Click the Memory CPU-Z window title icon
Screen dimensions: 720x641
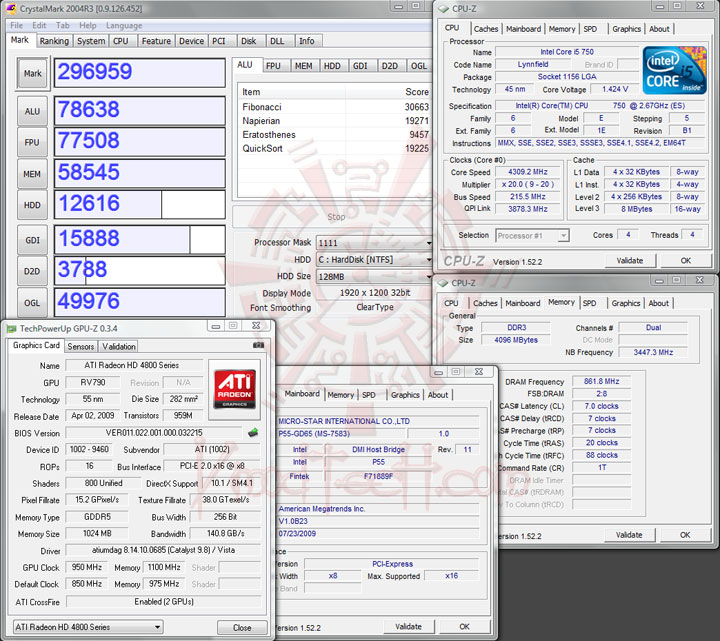(443, 283)
